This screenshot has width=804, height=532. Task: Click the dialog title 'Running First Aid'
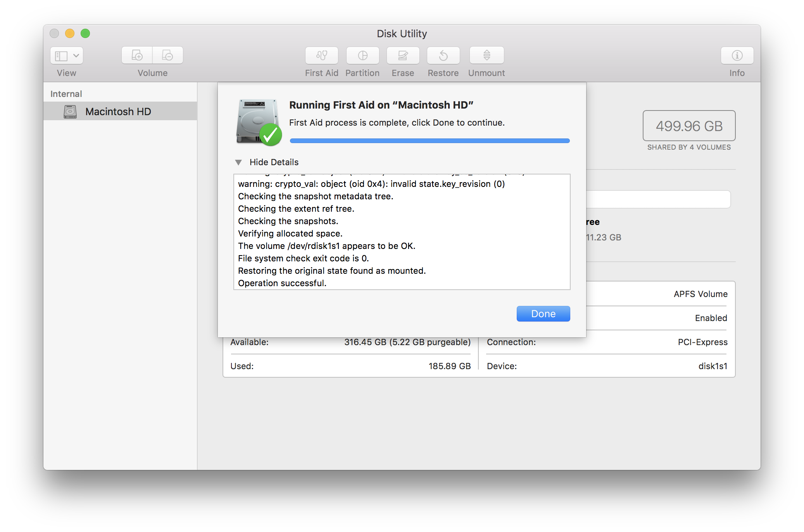coord(381,105)
